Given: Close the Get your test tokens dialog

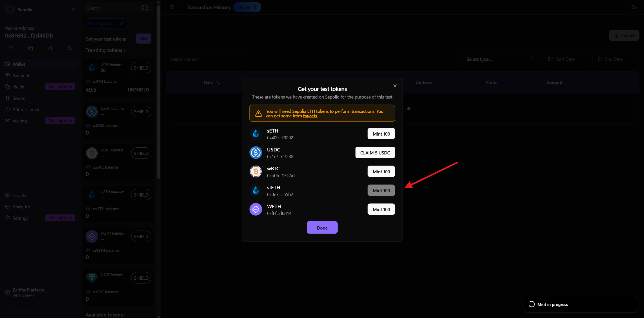Looking at the screenshot, I should pos(395,86).
